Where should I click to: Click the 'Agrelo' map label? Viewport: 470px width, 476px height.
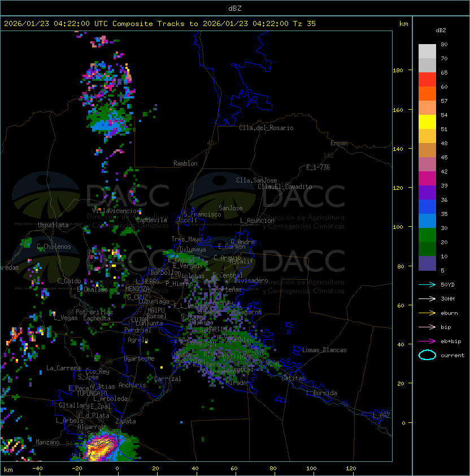[x=138, y=340]
